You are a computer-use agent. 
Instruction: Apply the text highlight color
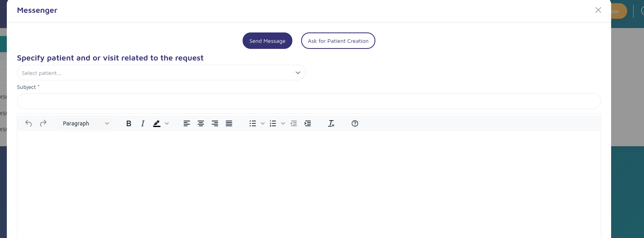157,123
